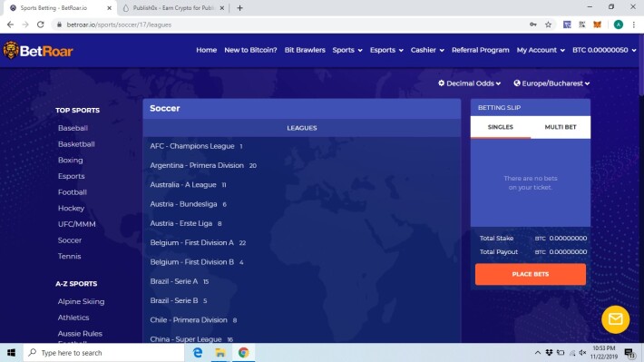644x362 pixels.
Task: Open Athletics under A-Z Sports
Action: [x=73, y=318]
